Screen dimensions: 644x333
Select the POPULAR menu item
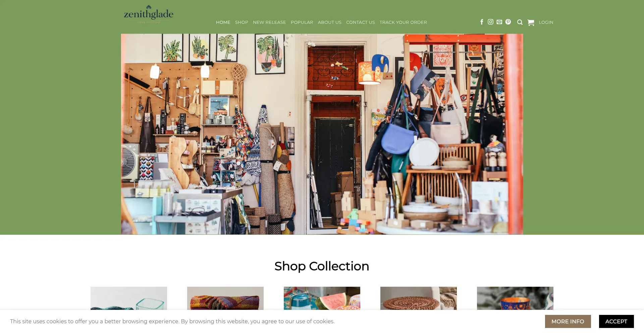(x=302, y=22)
